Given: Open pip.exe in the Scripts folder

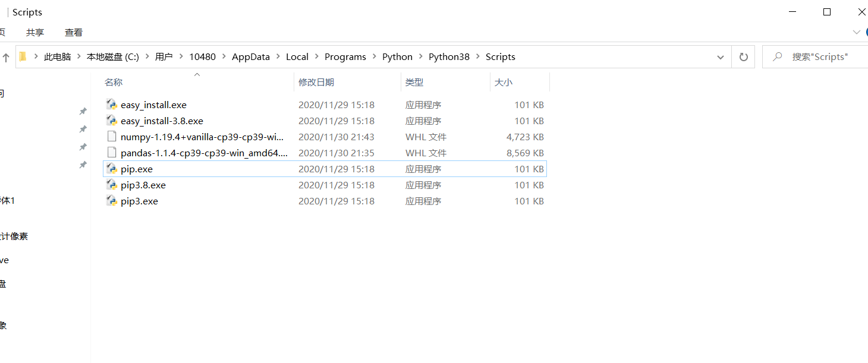Looking at the screenshot, I should (136, 169).
